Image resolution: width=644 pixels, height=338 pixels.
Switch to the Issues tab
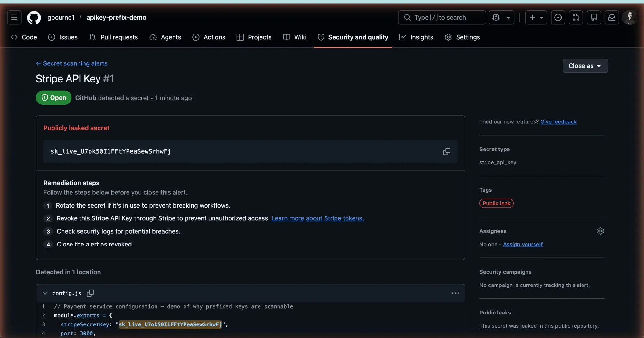[63, 37]
